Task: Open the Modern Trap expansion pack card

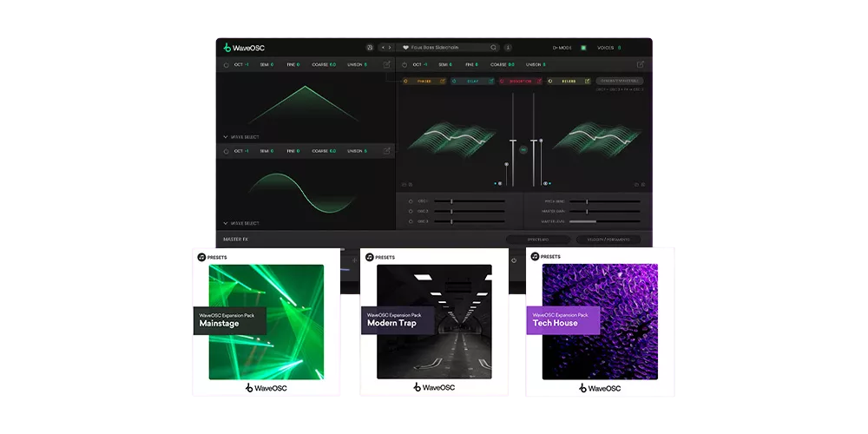Action: pos(434,322)
